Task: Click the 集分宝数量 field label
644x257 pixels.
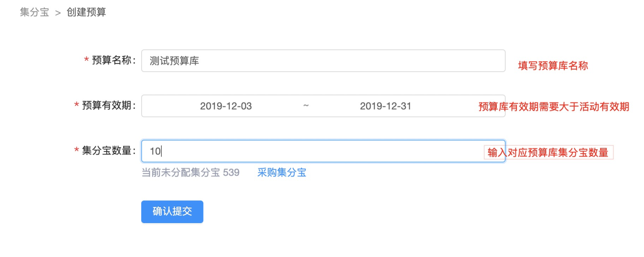Action: (109, 152)
